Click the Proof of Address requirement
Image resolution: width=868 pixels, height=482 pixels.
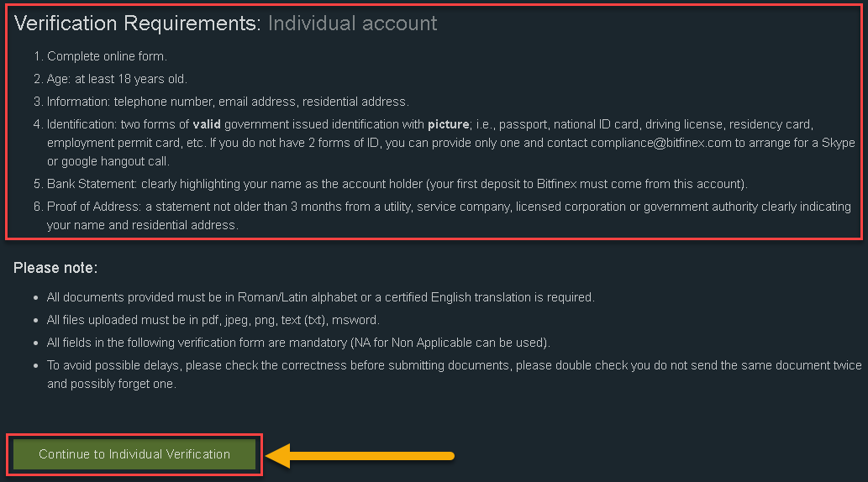(449, 216)
